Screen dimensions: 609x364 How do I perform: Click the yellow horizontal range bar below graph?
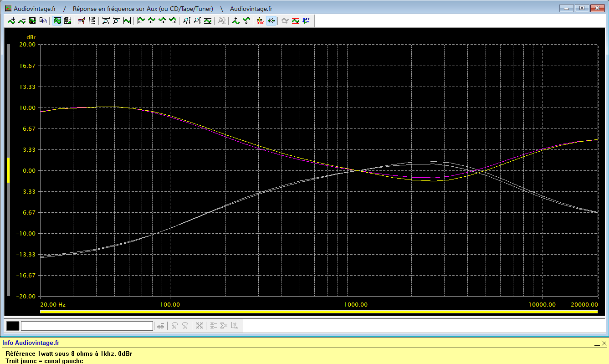(x=319, y=312)
